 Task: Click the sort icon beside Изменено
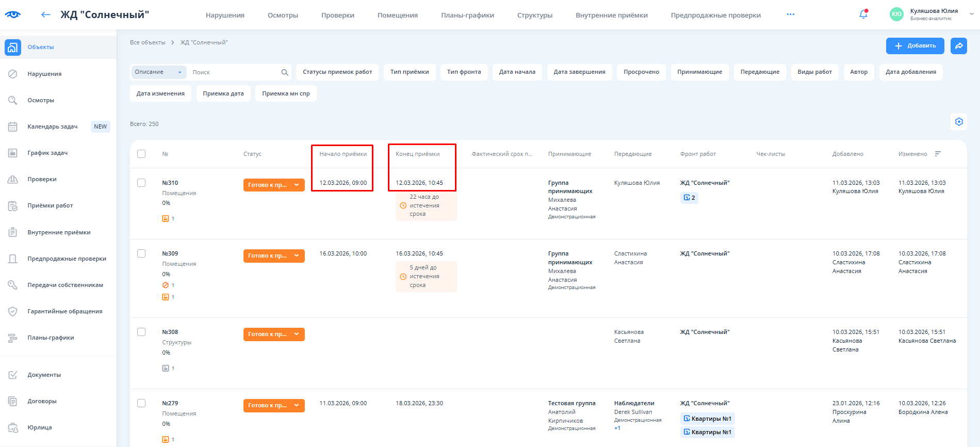coord(938,154)
